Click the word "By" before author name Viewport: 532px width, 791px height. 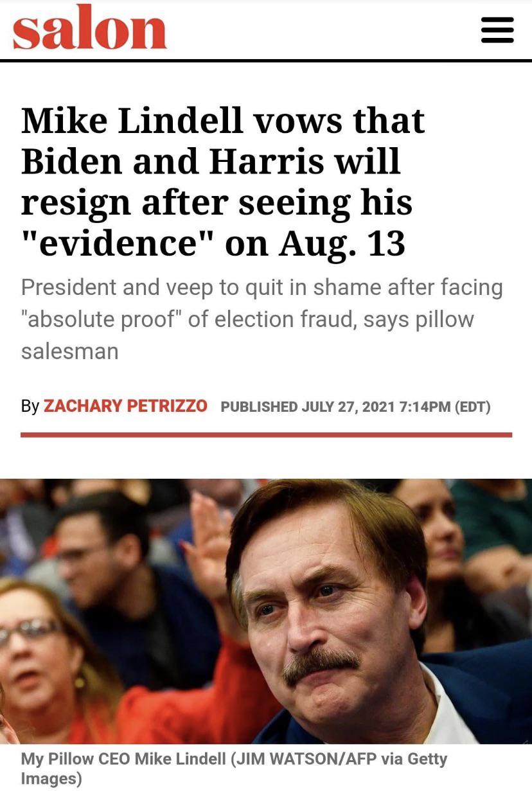pos(30,407)
